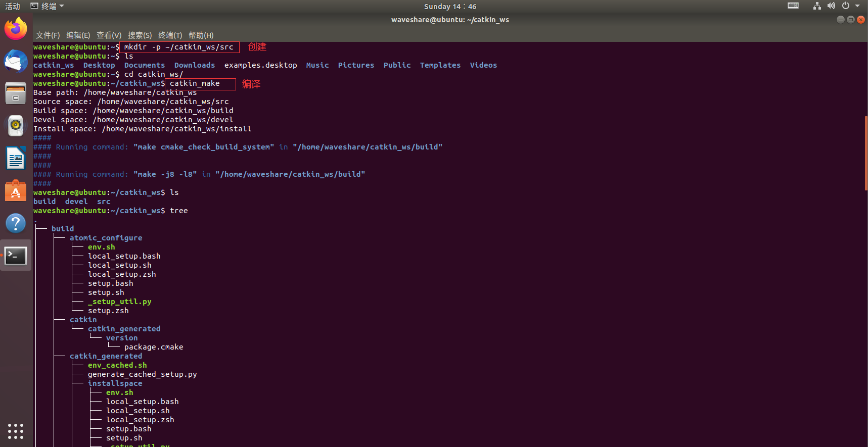The image size is (868, 447).
Task: Click 'Templates' in the ls output
Action: point(440,65)
